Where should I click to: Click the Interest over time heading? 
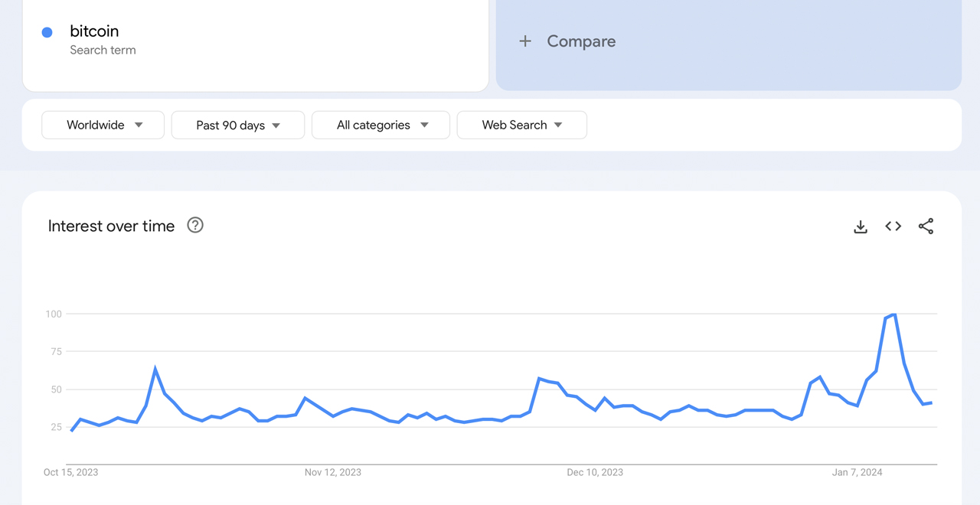pos(111,226)
